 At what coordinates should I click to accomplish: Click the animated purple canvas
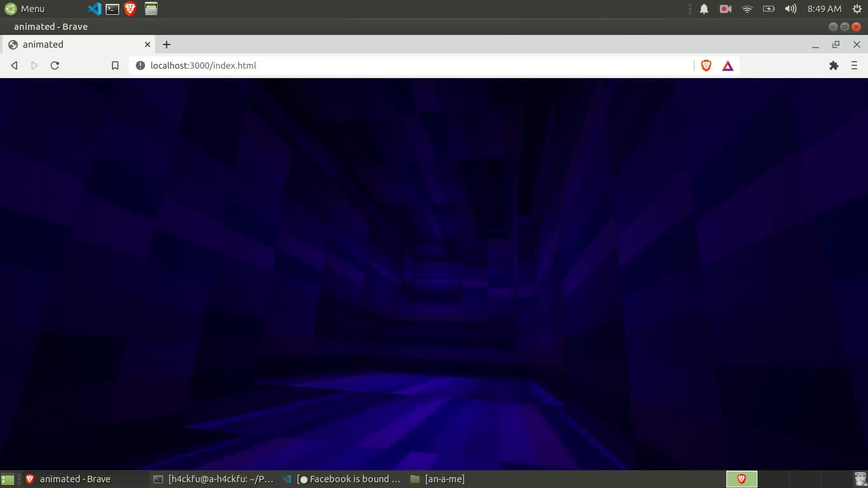tap(434, 274)
